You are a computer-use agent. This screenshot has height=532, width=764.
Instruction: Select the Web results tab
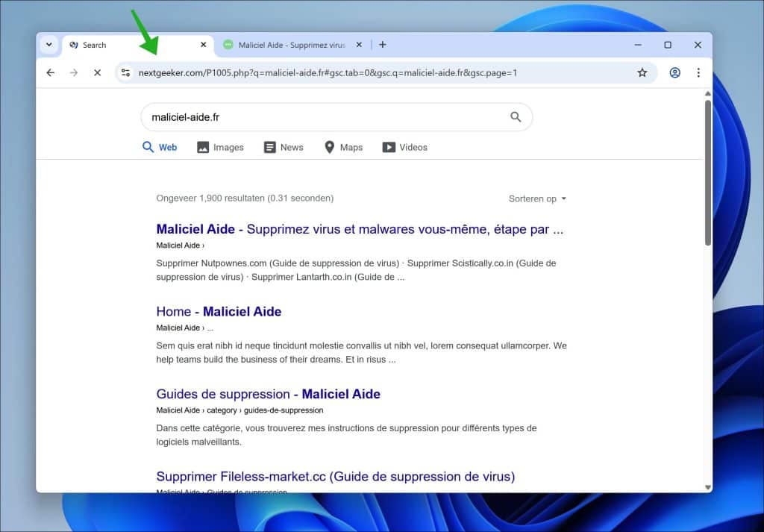pyautogui.click(x=160, y=147)
